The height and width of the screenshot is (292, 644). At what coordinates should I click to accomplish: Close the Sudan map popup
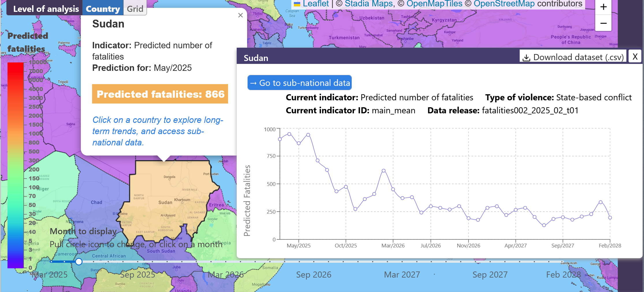click(240, 15)
